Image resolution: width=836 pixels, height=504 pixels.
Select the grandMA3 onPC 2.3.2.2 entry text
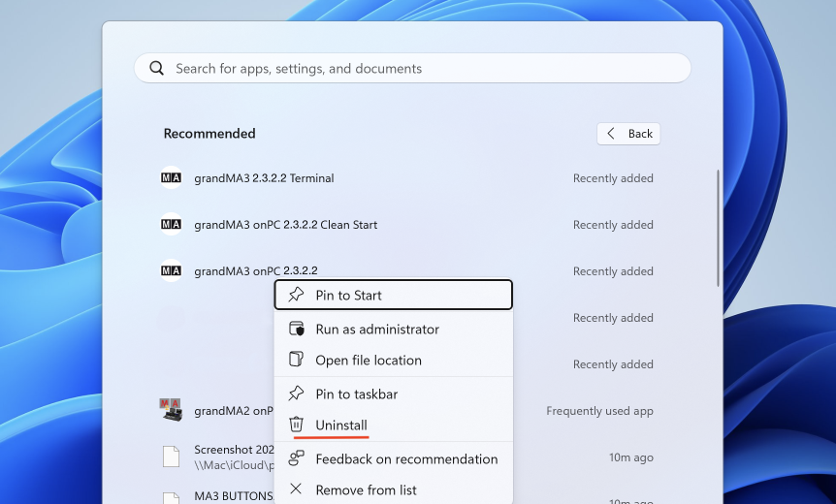pos(256,271)
